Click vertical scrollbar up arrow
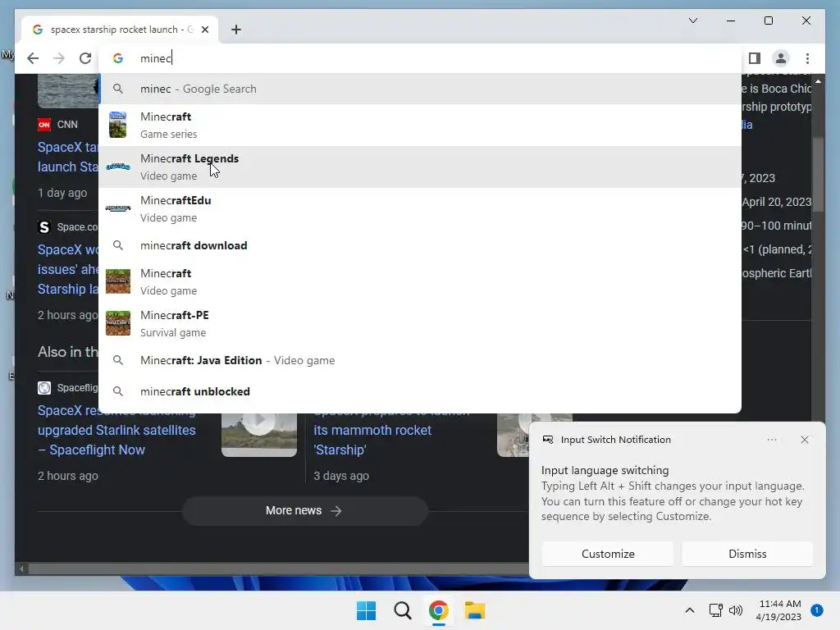 (x=818, y=81)
